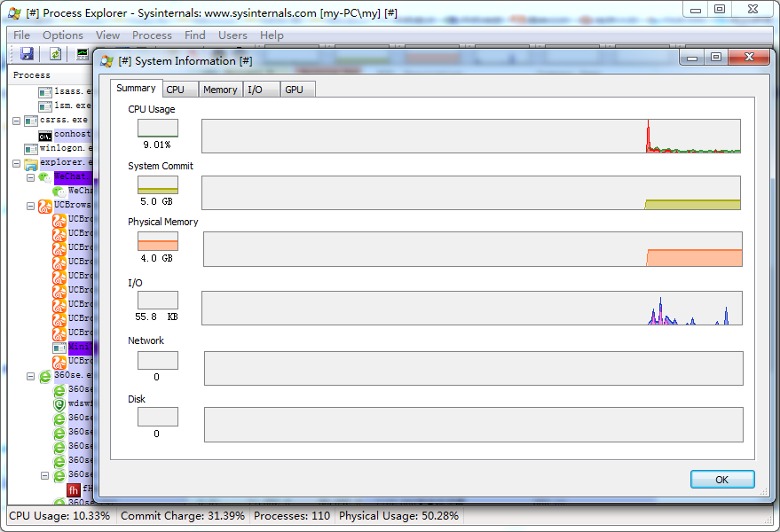Click the empty Disk history graph
This screenshot has width=780, height=532.
tap(474, 425)
